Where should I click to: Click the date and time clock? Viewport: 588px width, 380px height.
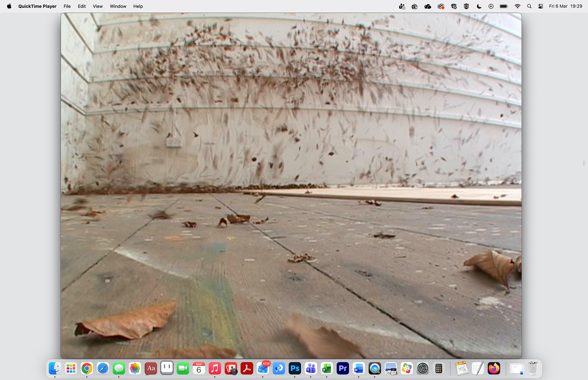[x=565, y=6]
